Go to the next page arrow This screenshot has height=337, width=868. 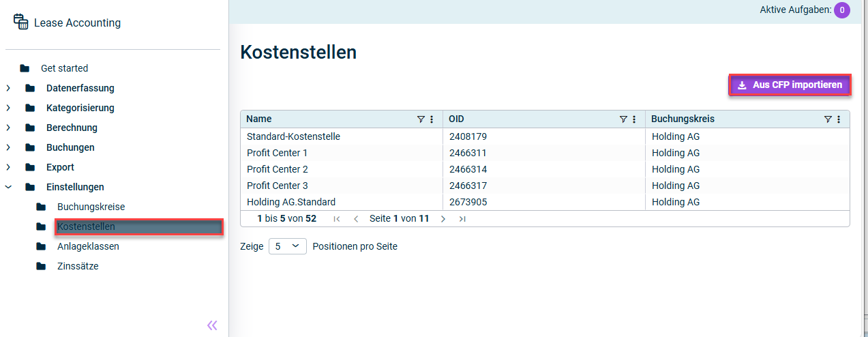(x=443, y=219)
